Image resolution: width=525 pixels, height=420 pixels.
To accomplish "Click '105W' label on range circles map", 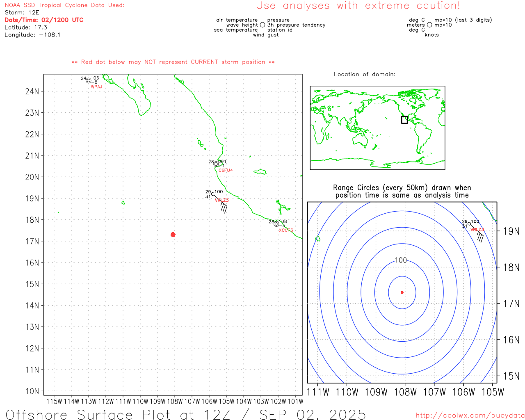I will [493, 392].
